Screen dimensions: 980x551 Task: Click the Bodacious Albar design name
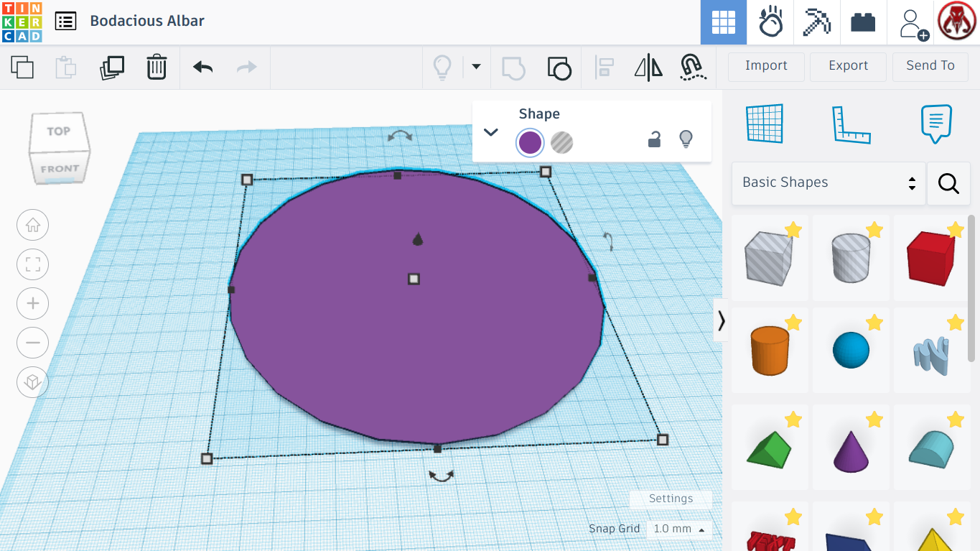click(x=147, y=22)
